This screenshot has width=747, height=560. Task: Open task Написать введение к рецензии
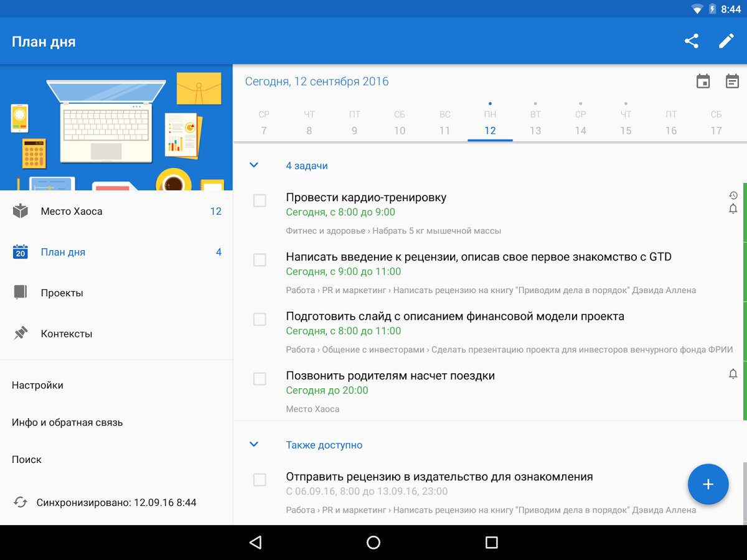[478, 257]
